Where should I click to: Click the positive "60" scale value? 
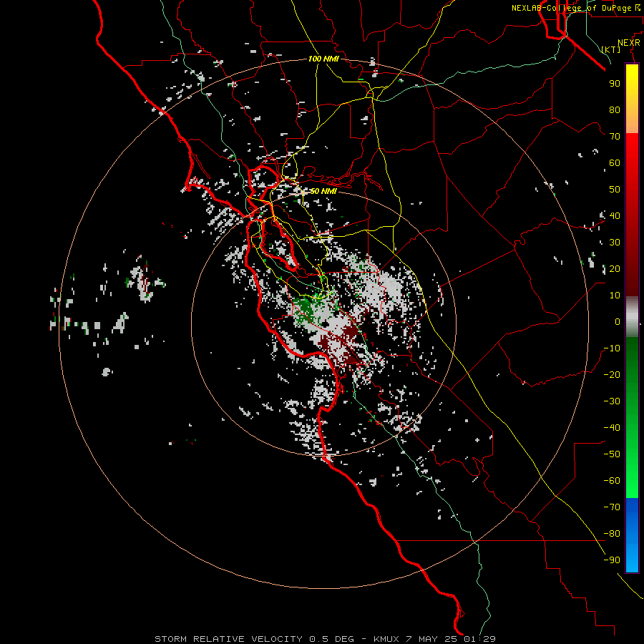coord(615,162)
